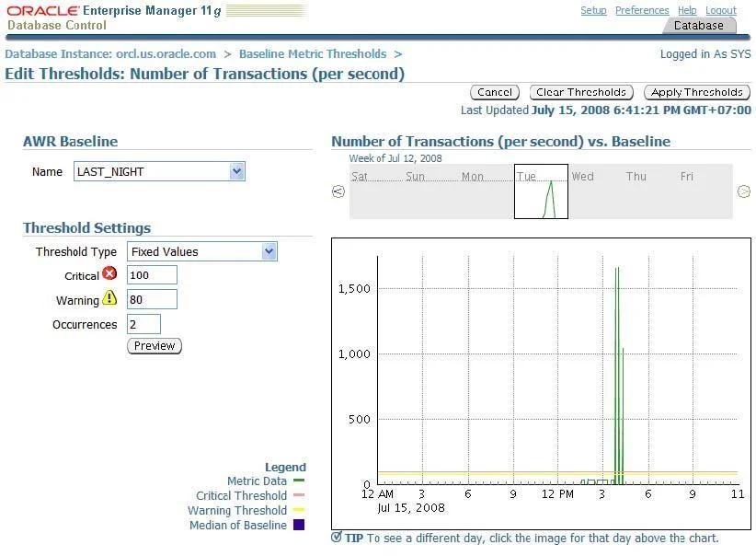Click the Critical value input field
Image resolution: width=756 pixels, height=556 pixels.
pyautogui.click(x=152, y=274)
